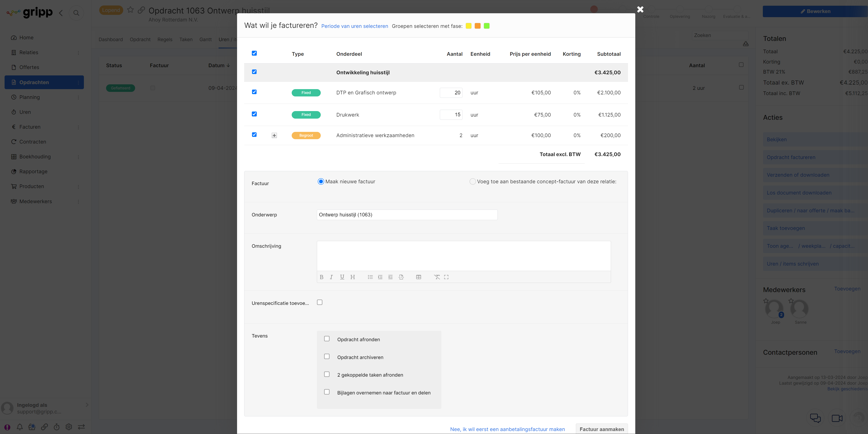Click Periode van uren selecteren link

355,26
